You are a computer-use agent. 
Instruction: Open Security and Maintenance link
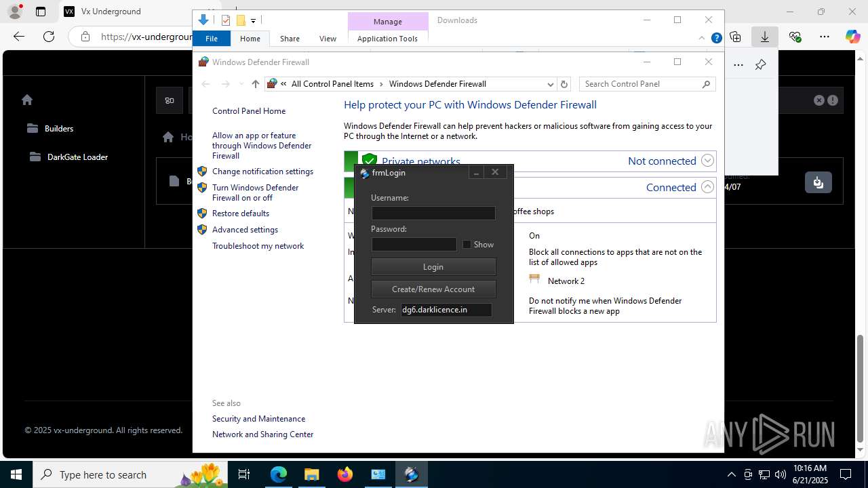(258, 419)
